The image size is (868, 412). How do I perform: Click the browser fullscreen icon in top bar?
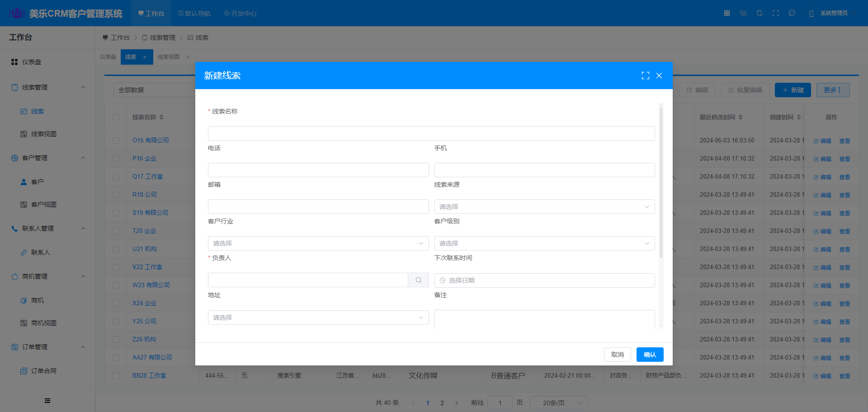[776, 13]
